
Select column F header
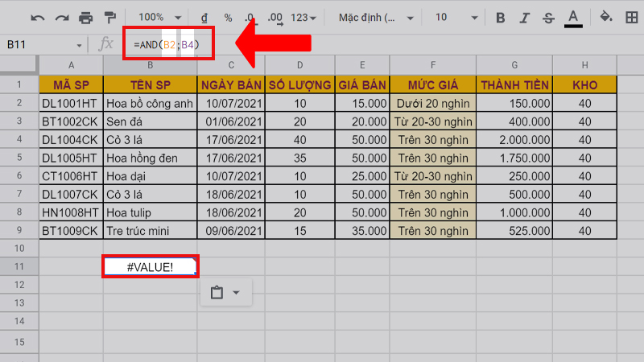(x=433, y=65)
